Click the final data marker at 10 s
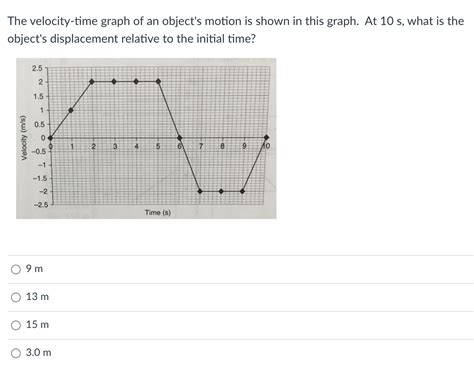Screen dimensions: 474x375 tap(266, 137)
